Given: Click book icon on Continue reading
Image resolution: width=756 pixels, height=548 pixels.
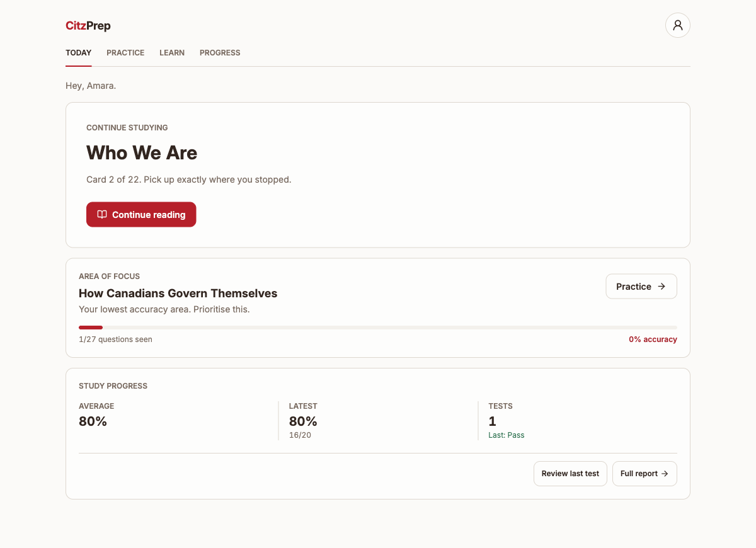Looking at the screenshot, I should (102, 215).
